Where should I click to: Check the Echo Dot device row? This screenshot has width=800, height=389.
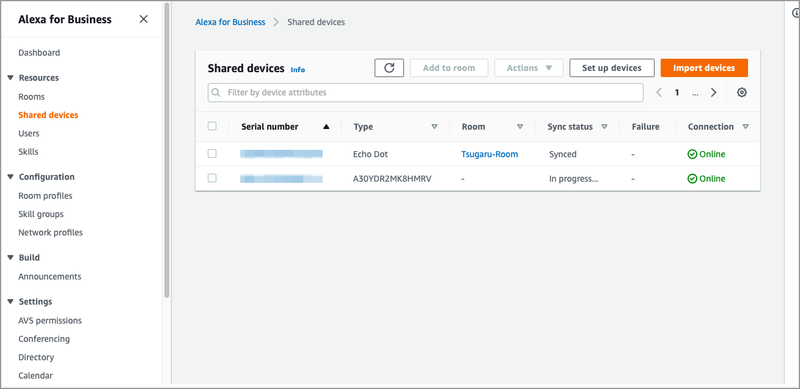point(212,154)
